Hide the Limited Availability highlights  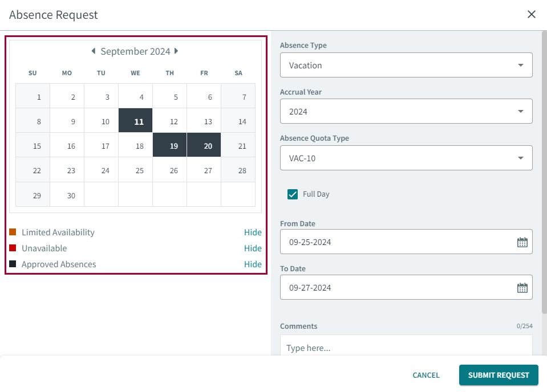(253, 232)
